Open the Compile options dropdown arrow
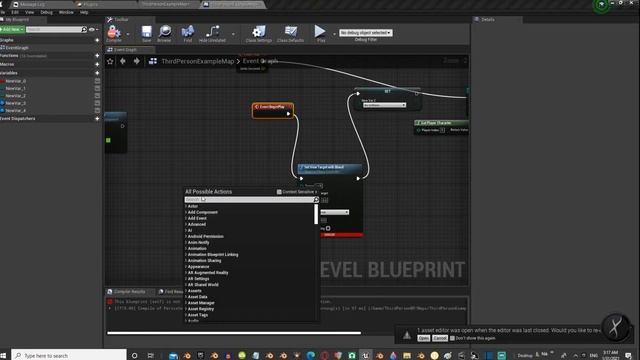The width and height of the screenshot is (640, 360). 128,34
